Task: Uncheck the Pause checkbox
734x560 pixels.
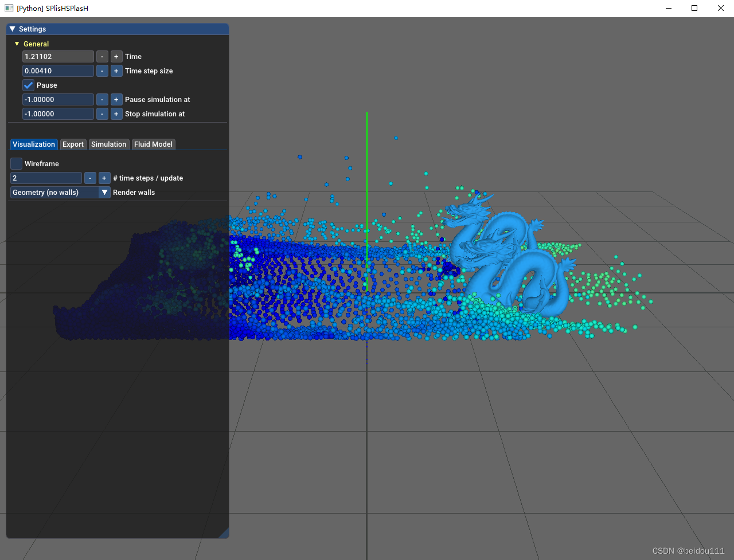Action: tap(28, 85)
